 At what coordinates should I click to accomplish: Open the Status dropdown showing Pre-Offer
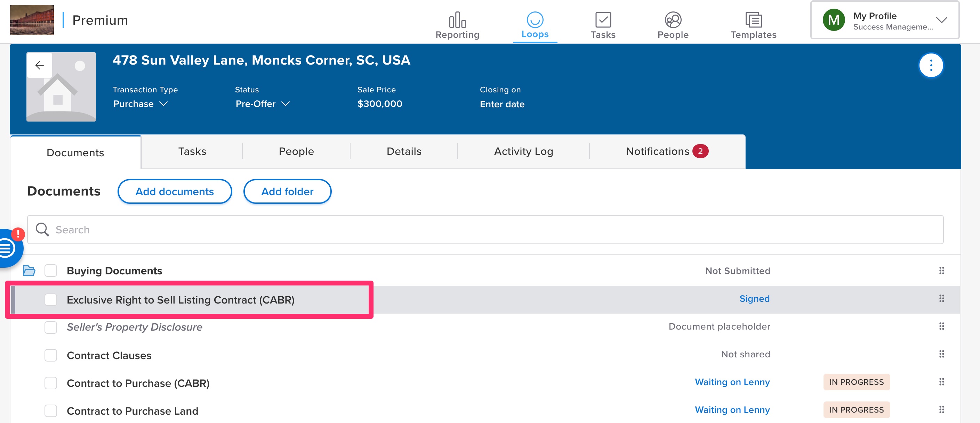coord(263,104)
